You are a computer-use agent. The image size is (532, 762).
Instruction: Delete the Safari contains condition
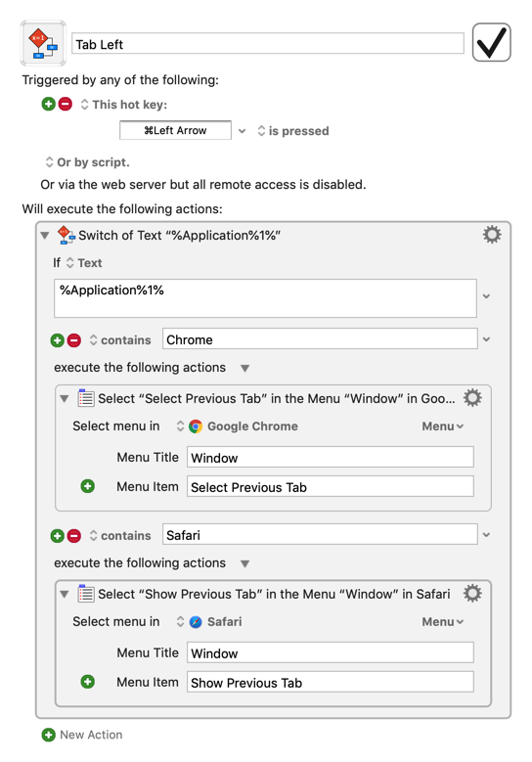(74, 535)
